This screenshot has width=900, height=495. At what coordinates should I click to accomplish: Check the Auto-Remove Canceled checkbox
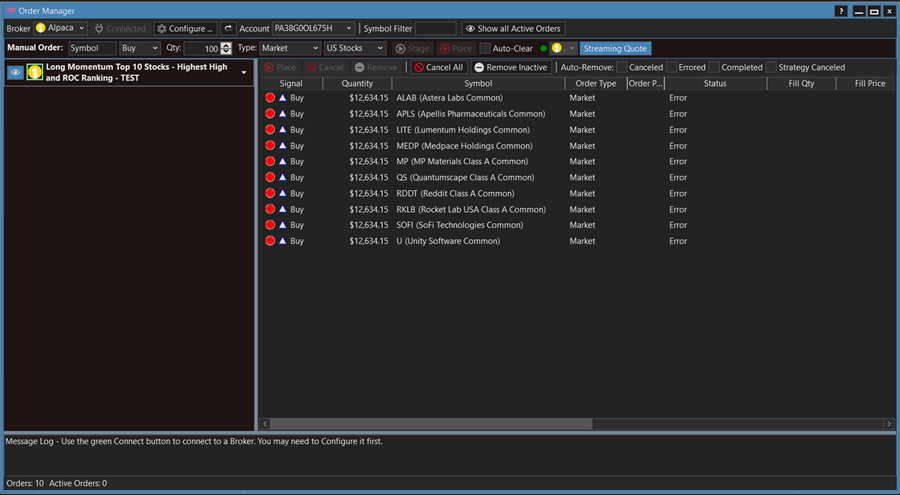click(x=621, y=67)
